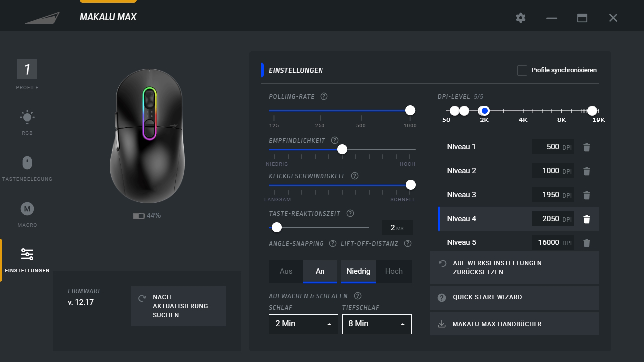Enable Profile synchronisieren checkbox

522,70
